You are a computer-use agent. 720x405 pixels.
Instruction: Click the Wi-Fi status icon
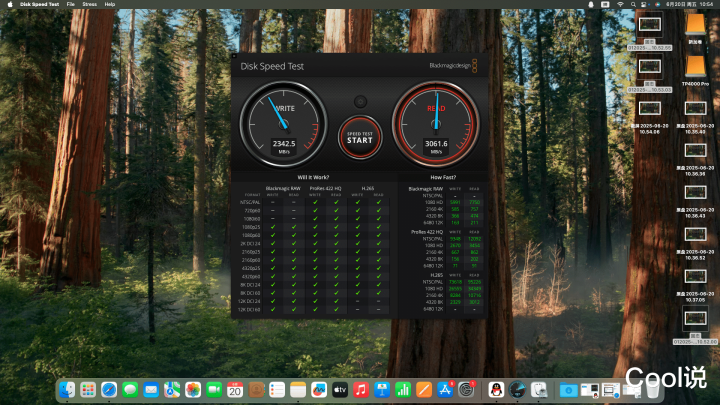(620, 4)
